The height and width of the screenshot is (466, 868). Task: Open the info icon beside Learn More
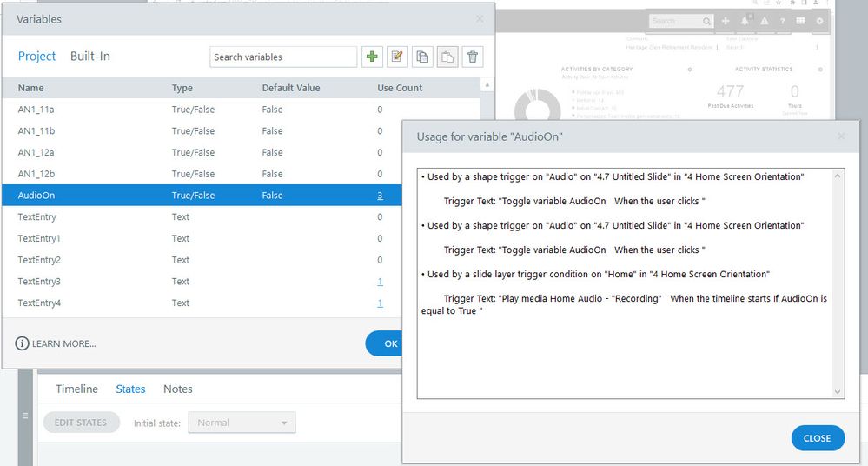[22, 343]
